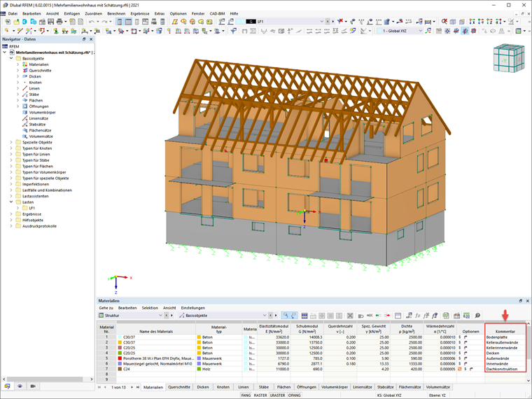
Task: Click the view in X direction icon
Action: [x=472, y=22]
